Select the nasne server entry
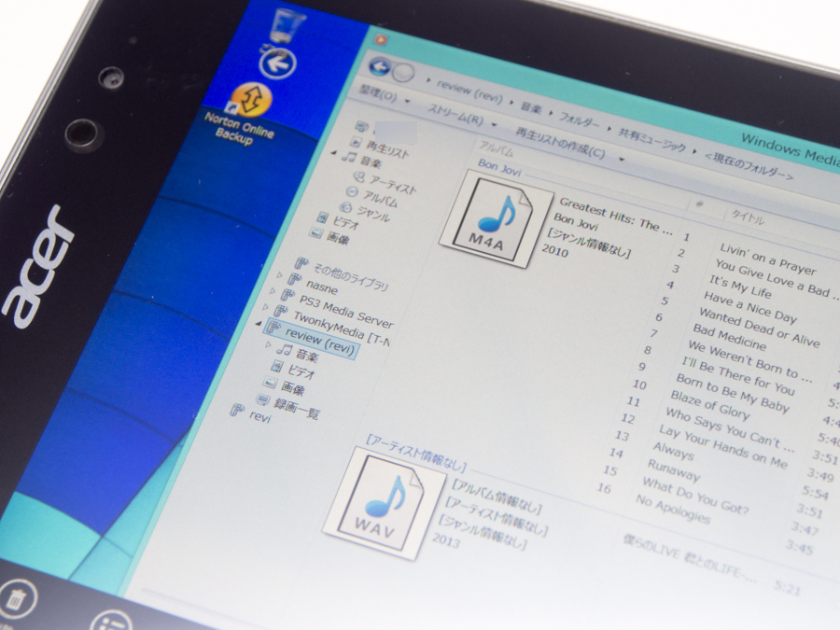This screenshot has height=630, width=840. pos(322,287)
